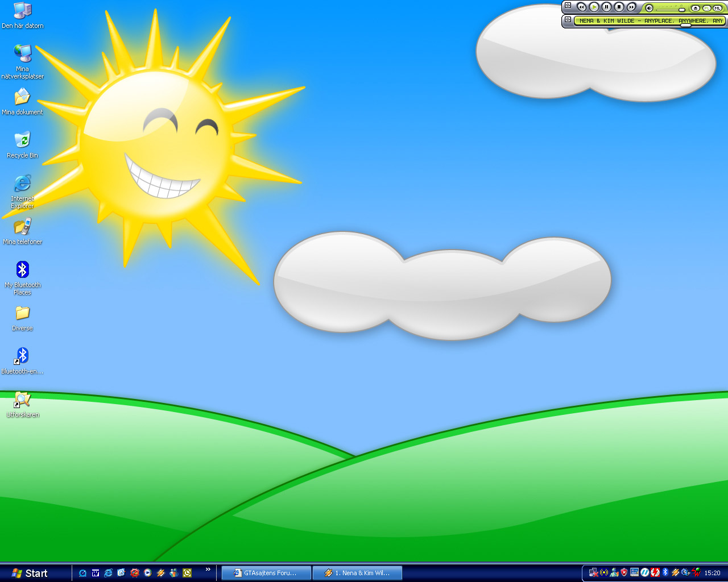
Task: Click the Outlook Express quick launch icon
Action: click(121, 573)
